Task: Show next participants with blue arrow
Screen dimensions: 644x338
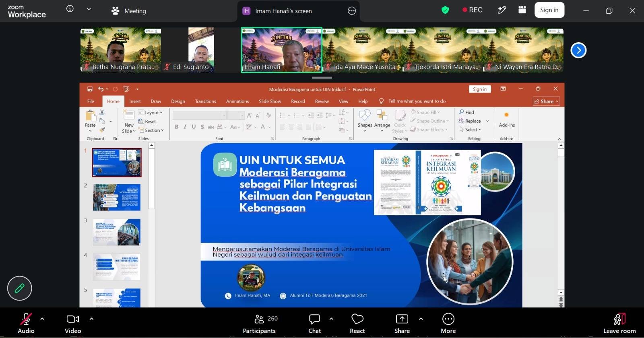Action: [x=578, y=50]
